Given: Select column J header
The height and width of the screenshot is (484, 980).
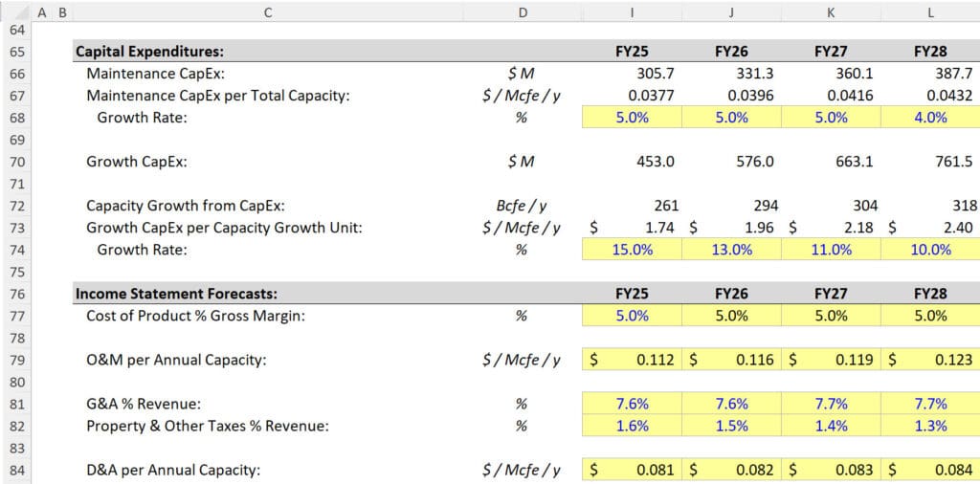Looking at the screenshot, I should [731, 11].
